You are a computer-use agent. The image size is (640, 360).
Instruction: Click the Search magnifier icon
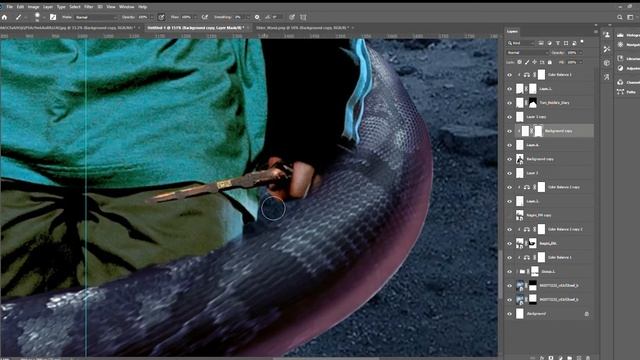620,17
